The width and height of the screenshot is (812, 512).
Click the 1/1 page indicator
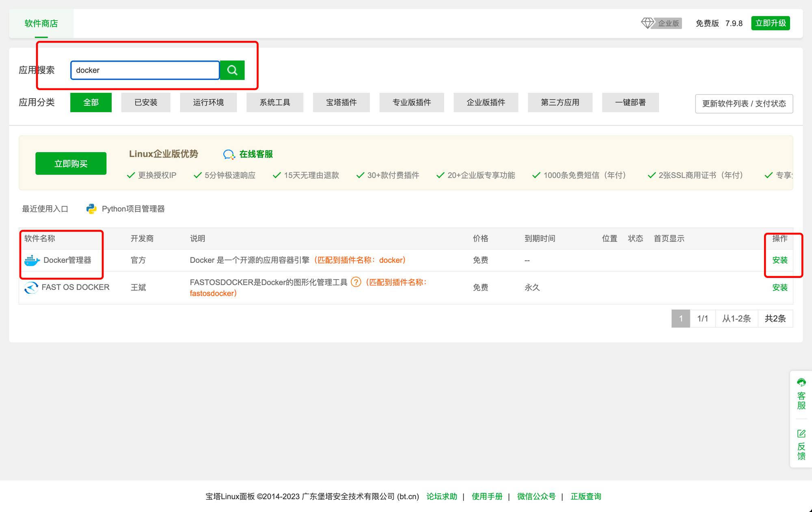[703, 318]
